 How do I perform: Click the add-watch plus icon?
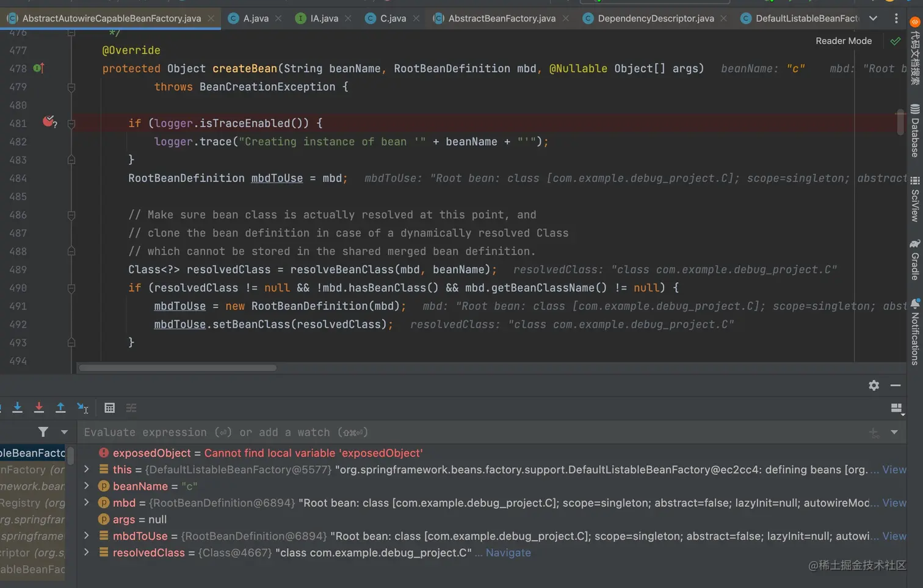pyautogui.click(x=874, y=432)
